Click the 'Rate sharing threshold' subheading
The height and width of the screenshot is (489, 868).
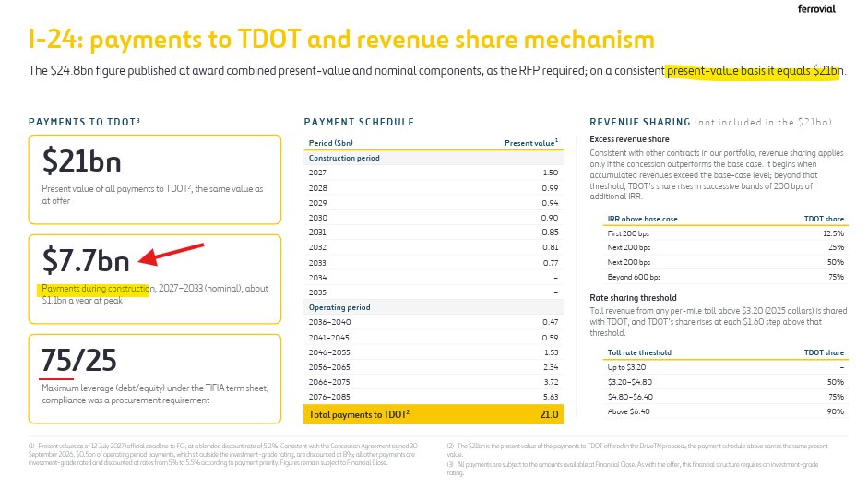coord(633,297)
